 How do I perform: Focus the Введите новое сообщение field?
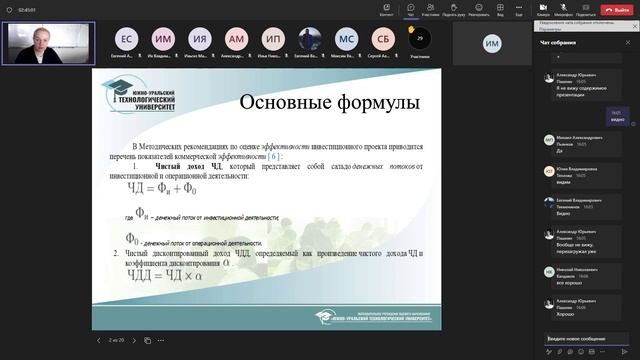tap(587, 338)
